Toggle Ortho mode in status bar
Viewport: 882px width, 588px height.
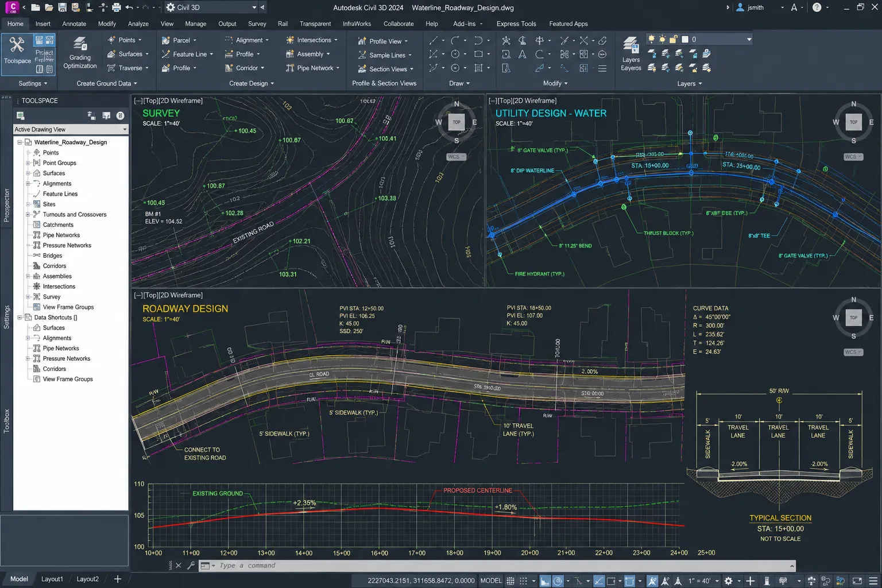(546, 581)
